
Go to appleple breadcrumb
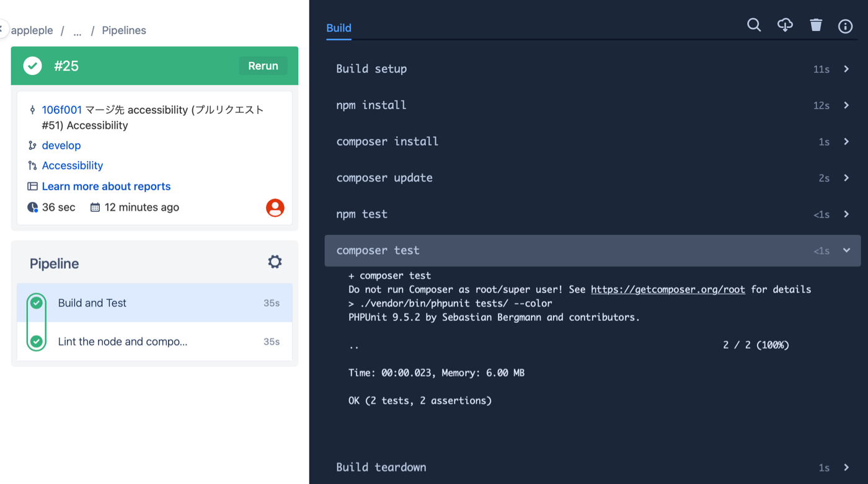[32, 30]
